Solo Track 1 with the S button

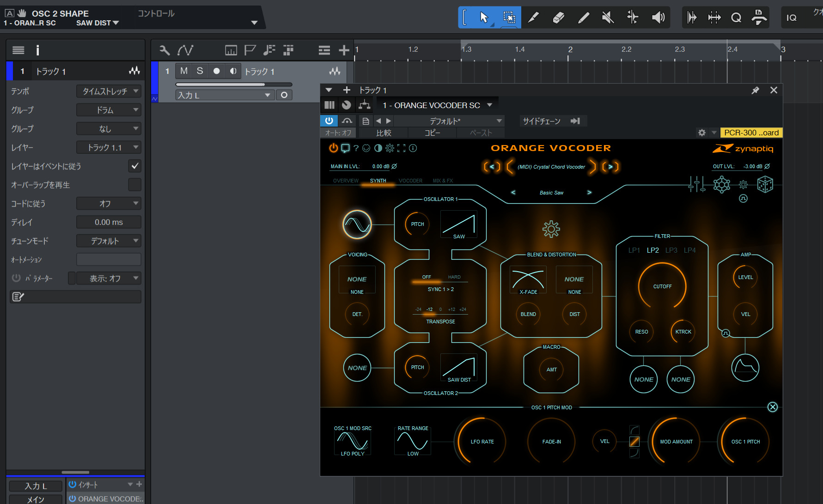200,71
